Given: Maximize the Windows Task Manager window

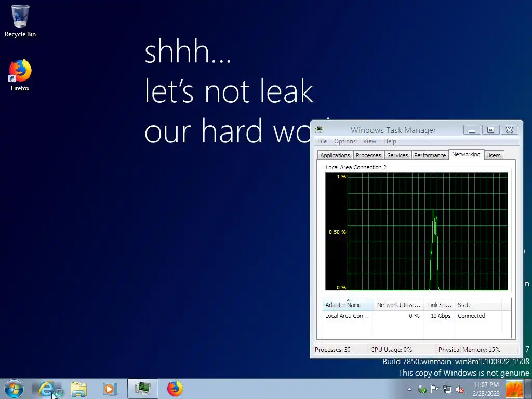Looking at the screenshot, I should [x=490, y=129].
